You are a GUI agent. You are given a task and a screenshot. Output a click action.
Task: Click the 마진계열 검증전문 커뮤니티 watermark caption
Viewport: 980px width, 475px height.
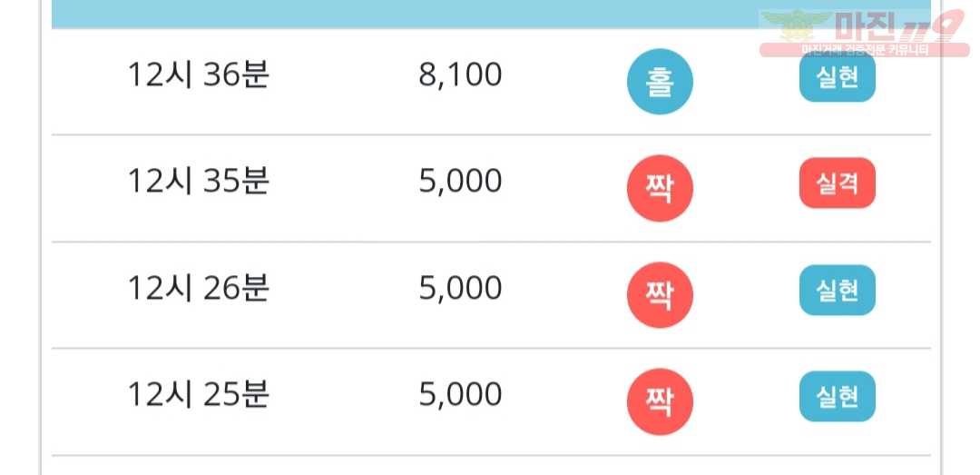click(x=865, y=51)
